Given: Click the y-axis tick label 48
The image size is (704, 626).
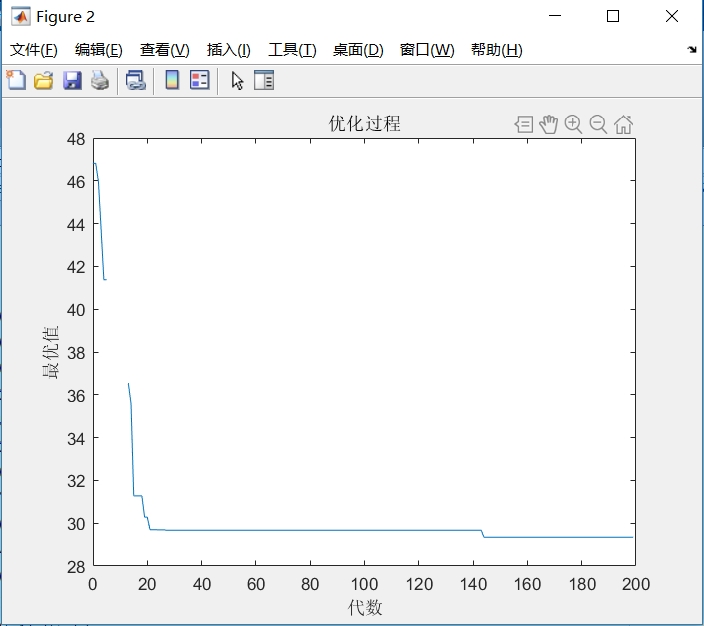Looking at the screenshot, I should 76,140.
